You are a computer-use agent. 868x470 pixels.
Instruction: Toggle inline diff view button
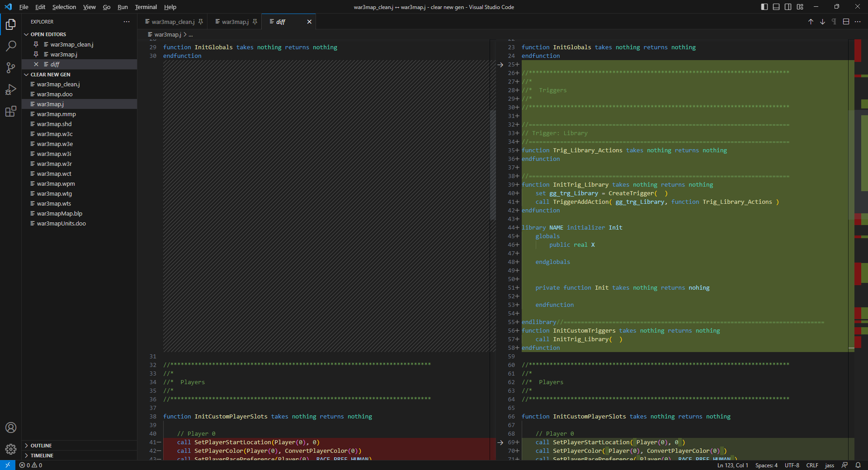point(846,22)
